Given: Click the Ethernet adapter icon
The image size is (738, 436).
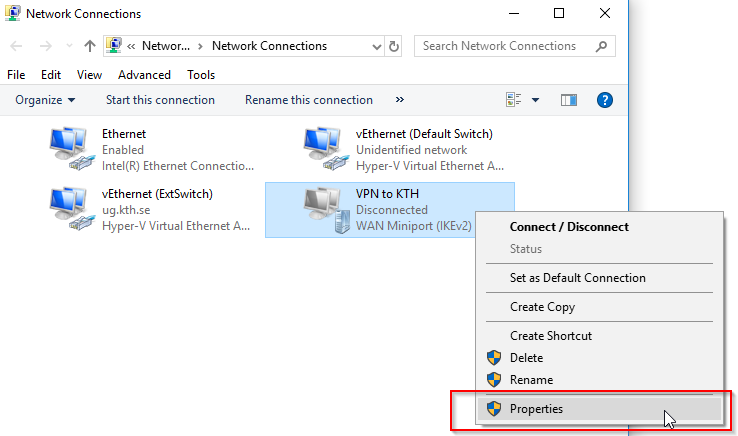Looking at the screenshot, I should coord(70,146).
